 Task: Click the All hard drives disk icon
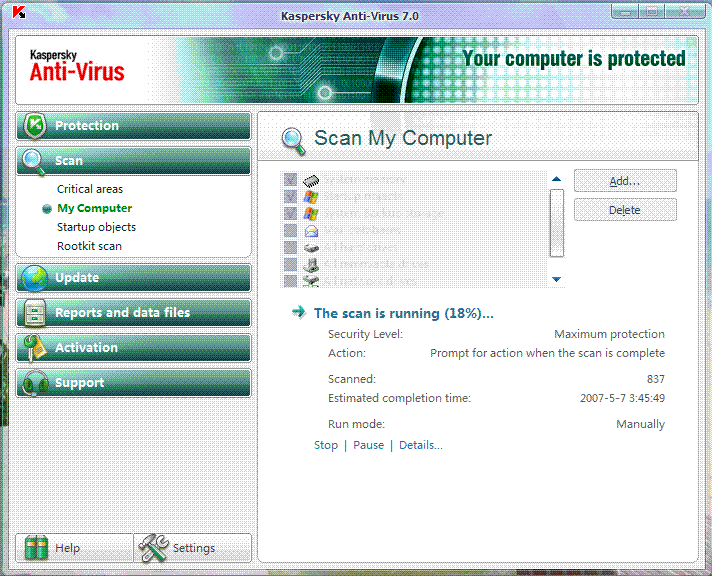[x=311, y=248]
